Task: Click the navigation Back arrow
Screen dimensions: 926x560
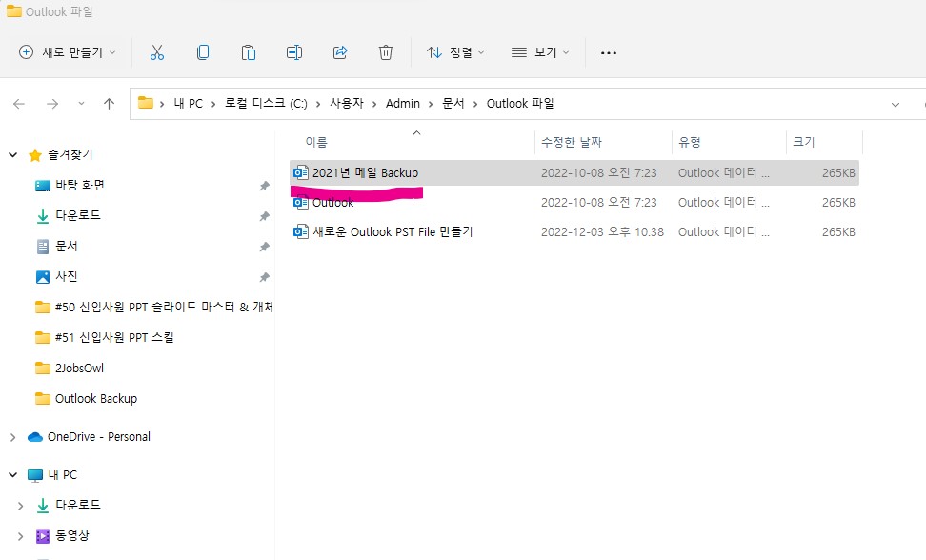Action: point(19,103)
